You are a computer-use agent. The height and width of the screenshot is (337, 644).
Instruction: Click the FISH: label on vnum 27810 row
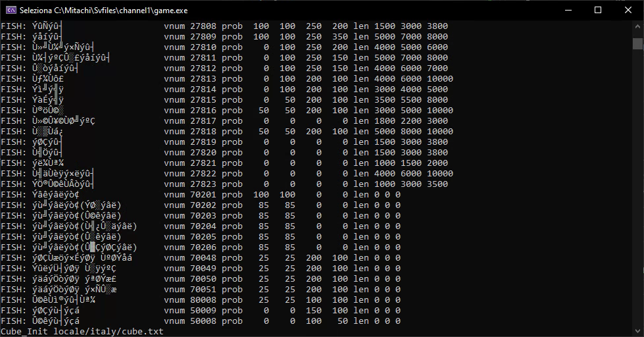click(13, 47)
